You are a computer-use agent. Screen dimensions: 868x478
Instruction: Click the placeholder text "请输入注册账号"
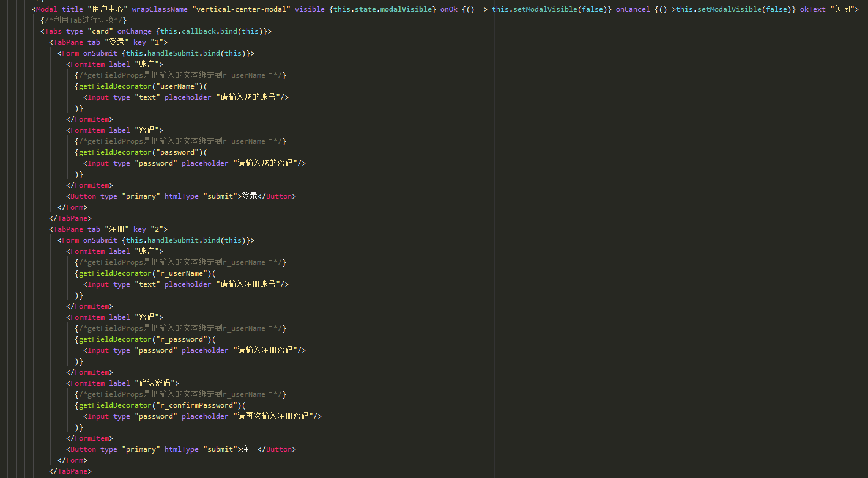click(249, 284)
